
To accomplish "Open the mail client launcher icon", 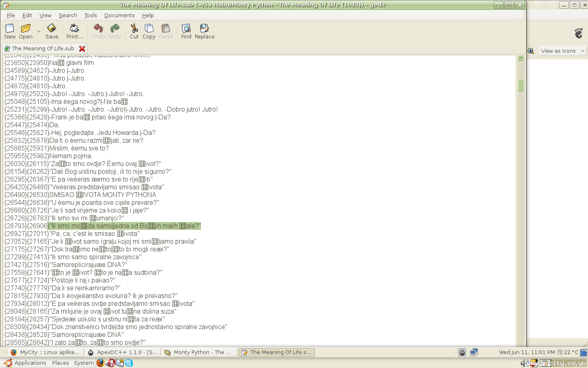I will [120, 363].
